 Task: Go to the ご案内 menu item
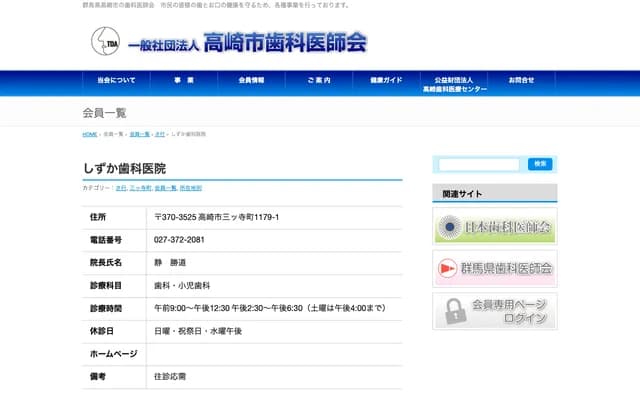pyautogui.click(x=319, y=80)
